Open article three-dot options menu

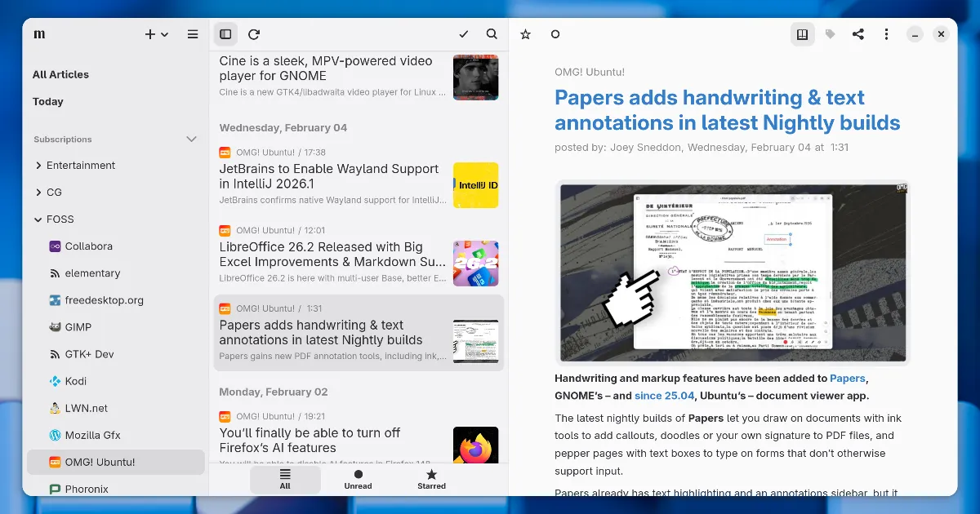coord(886,34)
